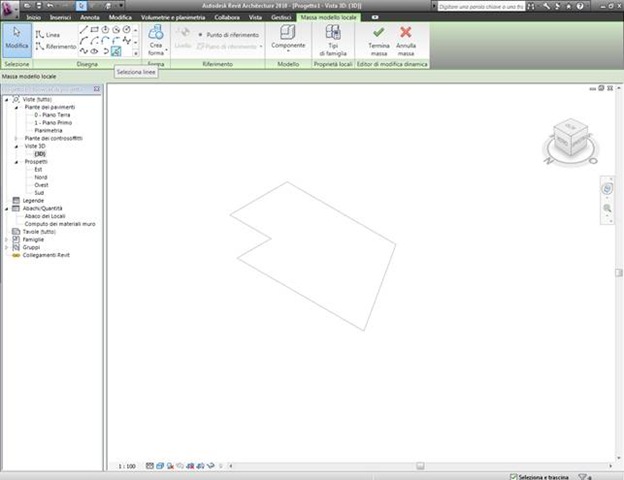Choose the straight Line draw tool
This screenshot has width=624, height=480.
(x=84, y=30)
